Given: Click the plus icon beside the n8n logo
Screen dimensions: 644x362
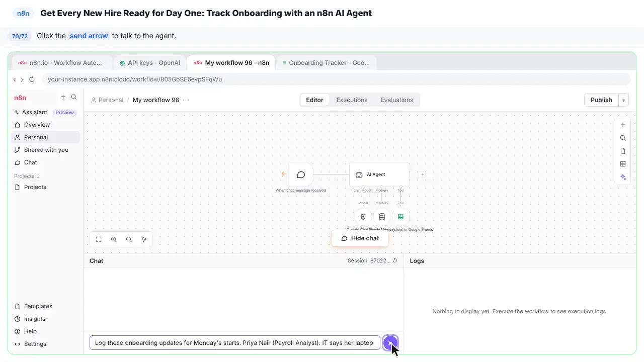Looking at the screenshot, I should (63, 97).
